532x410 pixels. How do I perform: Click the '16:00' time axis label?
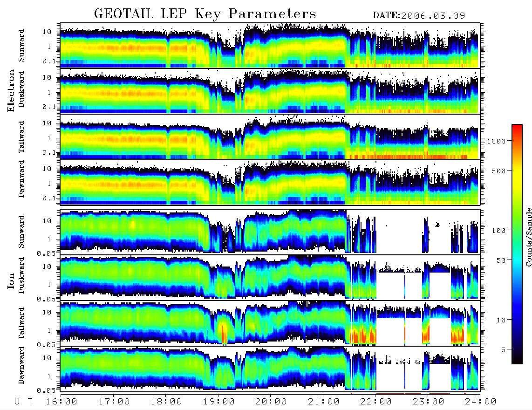point(61,402)
